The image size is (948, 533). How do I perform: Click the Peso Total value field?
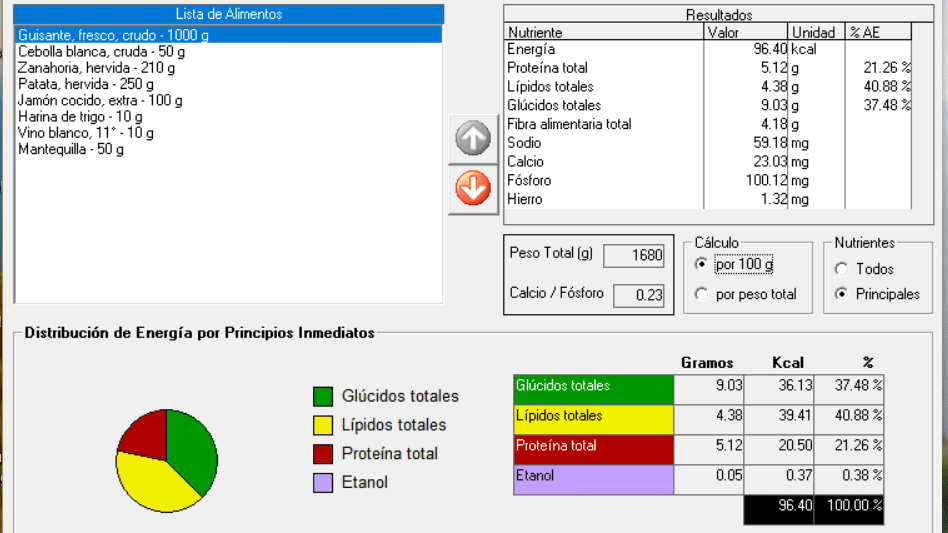point(634,255)
